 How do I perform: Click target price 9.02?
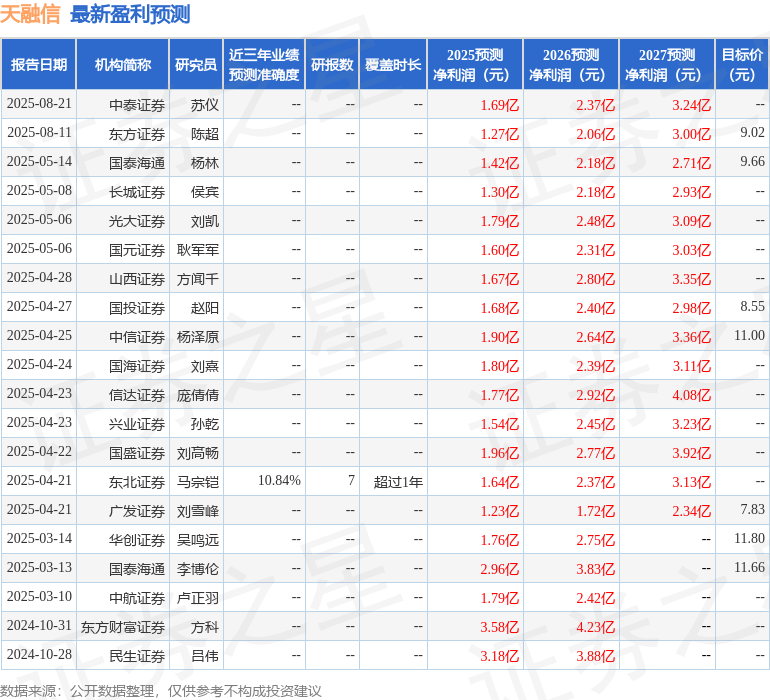pos(752,133)
